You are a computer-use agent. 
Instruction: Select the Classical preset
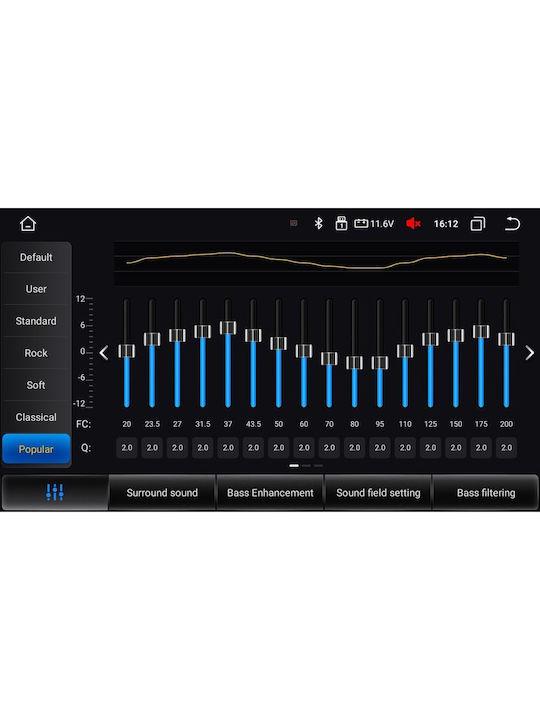[x=36, y=417]
